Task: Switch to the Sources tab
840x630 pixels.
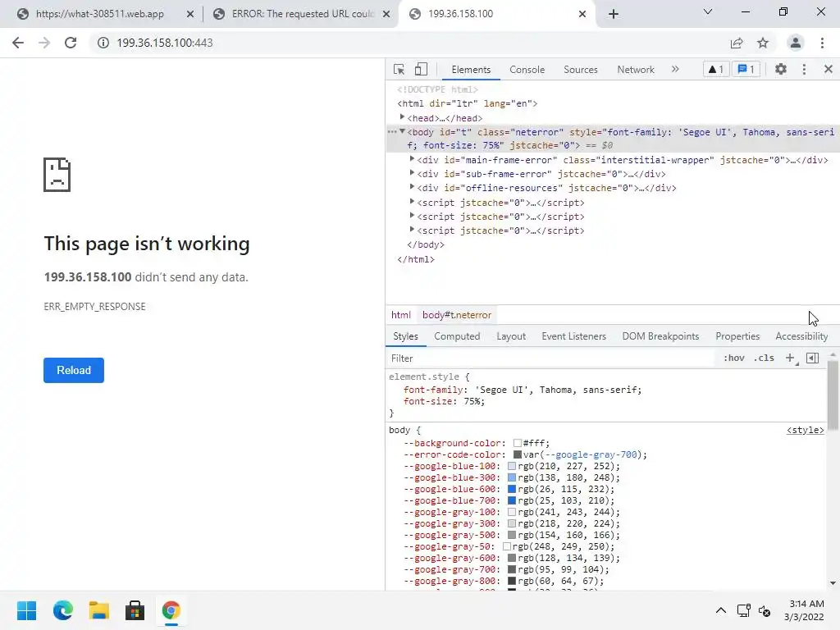Action: coord(580,70)
